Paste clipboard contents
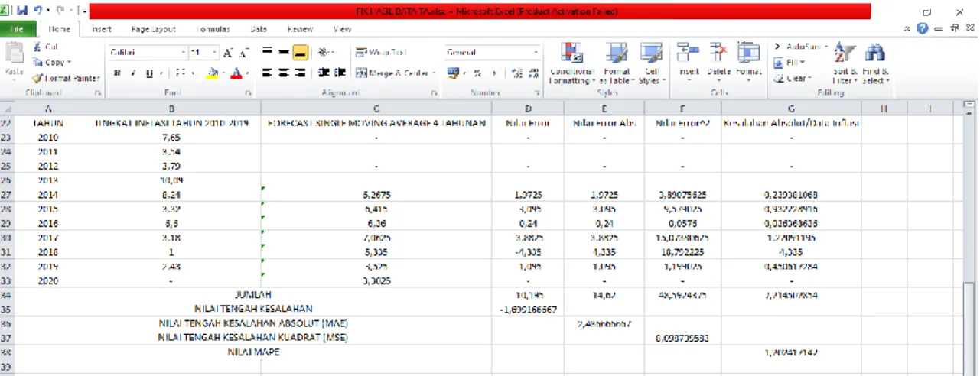This screenshot has width=980, height=376. [15, 59]
